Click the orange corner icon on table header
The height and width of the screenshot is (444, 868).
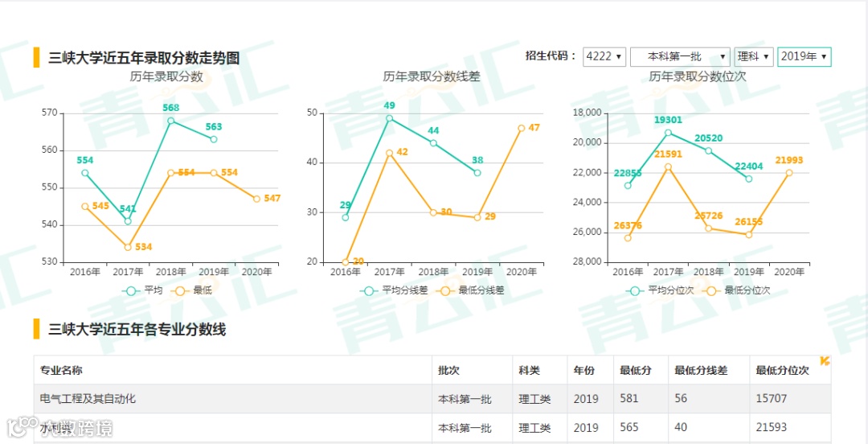coord(825,361)
